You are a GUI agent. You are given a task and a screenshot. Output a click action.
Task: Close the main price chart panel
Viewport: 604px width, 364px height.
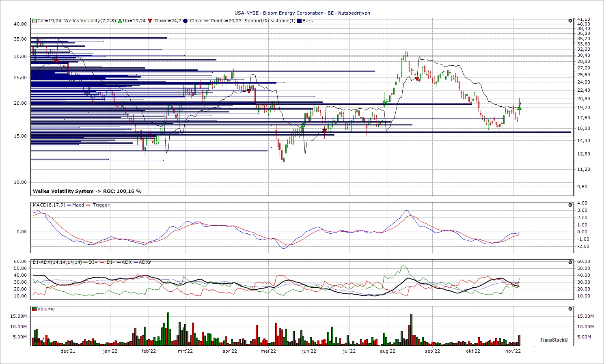click(x=570, y=21)
